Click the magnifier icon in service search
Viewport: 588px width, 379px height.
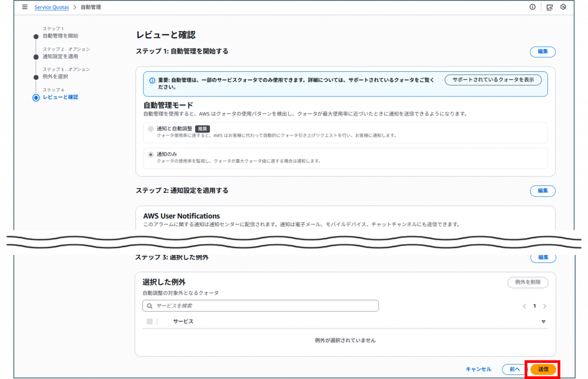pos(150,306)
